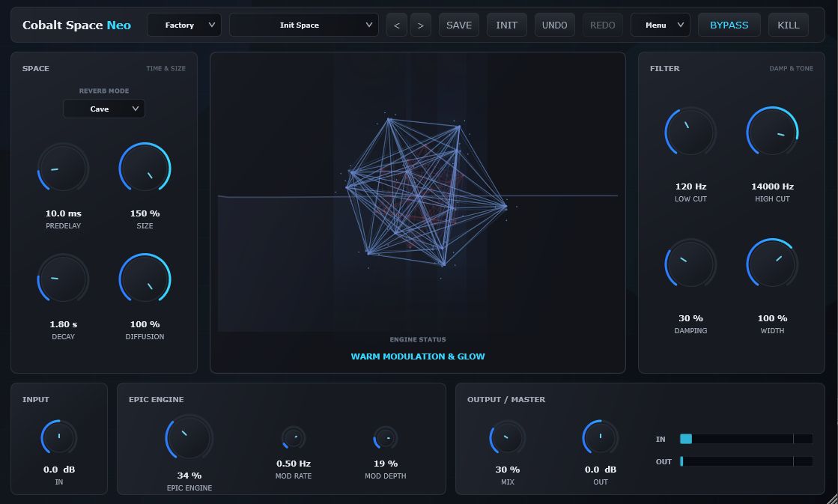The width and height of the screenshot is (838, 504).
Task: Click the MOD RATE knob
Action: (x=294, y=438)
